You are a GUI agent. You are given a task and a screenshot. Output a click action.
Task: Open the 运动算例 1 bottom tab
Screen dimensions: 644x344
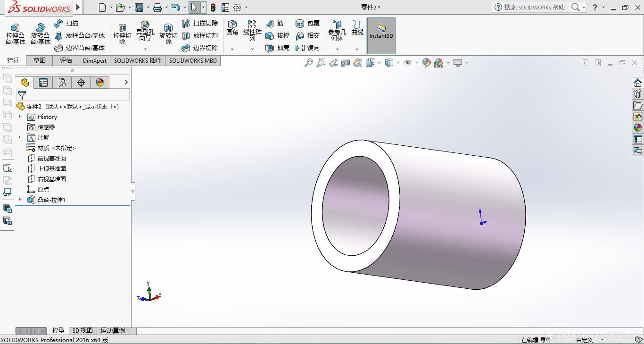point(115,331)
